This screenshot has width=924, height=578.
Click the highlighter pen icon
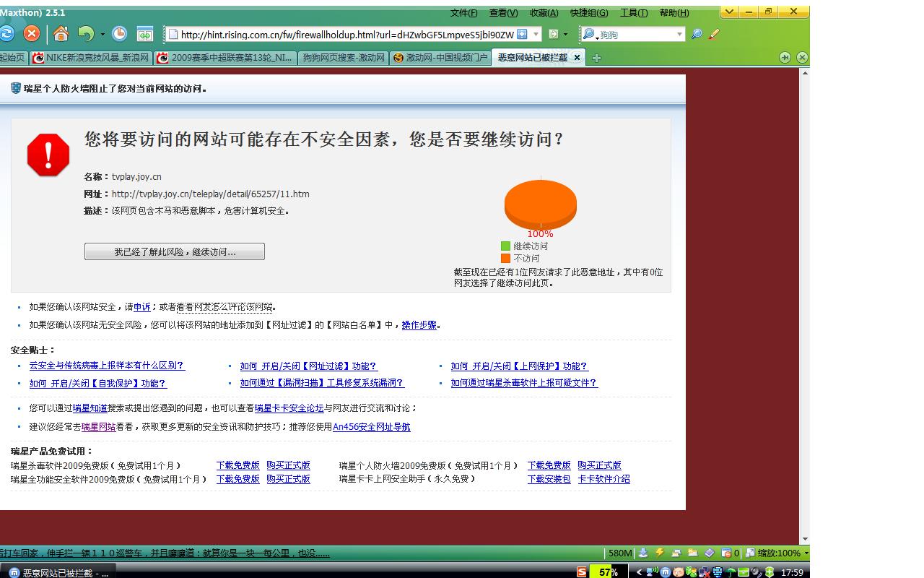point(714,34)
